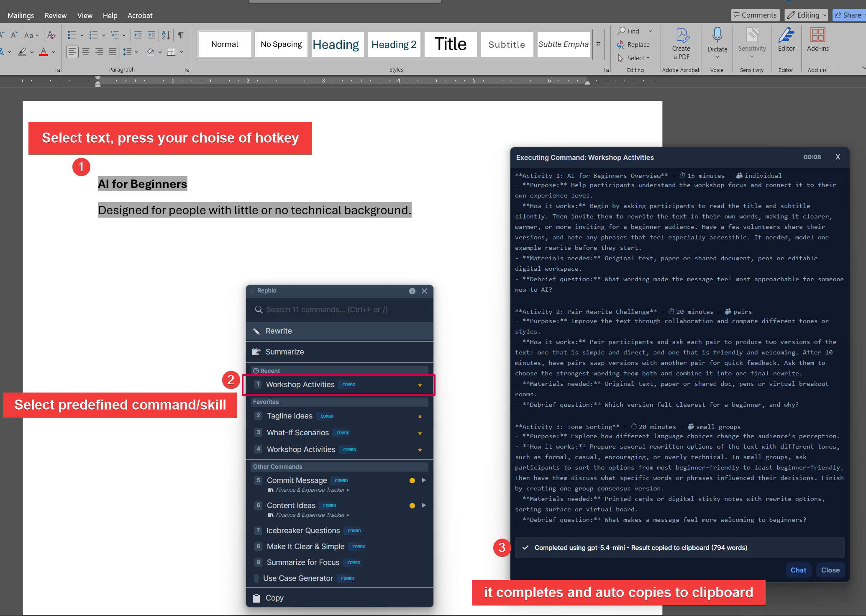The image size is (866, 616).
Task: Expand the Styles gallery
Action: pyautogui.click(x=599, y=44)
